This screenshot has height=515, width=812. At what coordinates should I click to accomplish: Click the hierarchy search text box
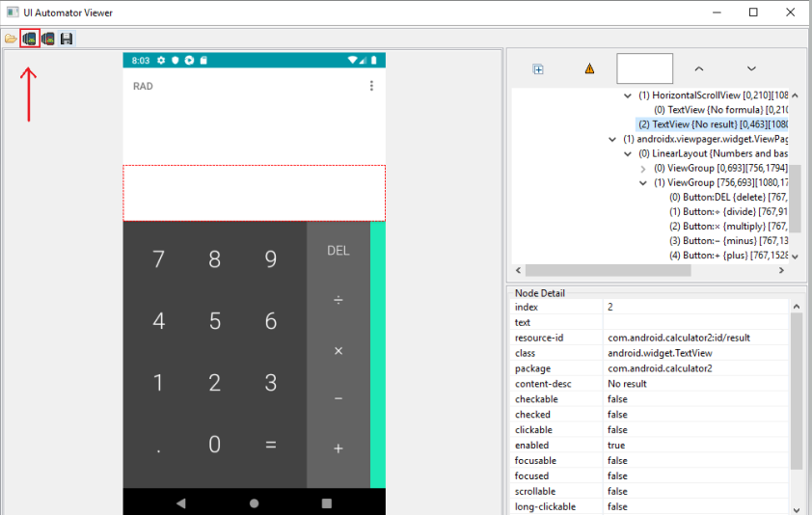point(644,68)
